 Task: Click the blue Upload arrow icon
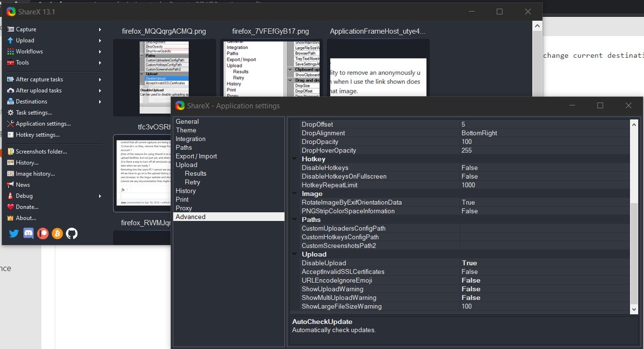(x=11, y=40)
